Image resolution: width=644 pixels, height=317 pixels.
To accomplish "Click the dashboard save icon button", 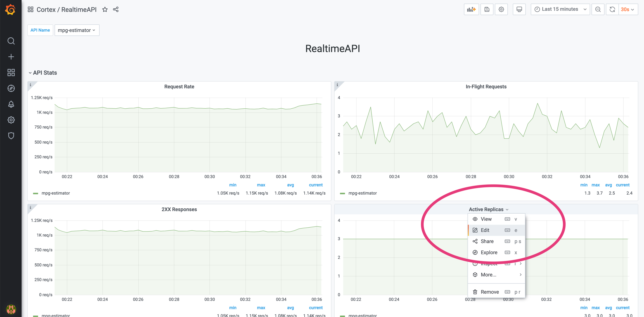I will [487, 9].
